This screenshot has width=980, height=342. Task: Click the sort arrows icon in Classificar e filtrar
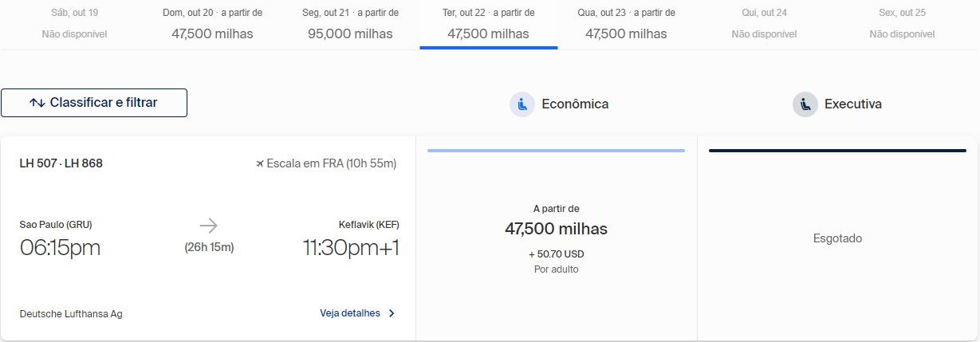click(x=37, y=103)
